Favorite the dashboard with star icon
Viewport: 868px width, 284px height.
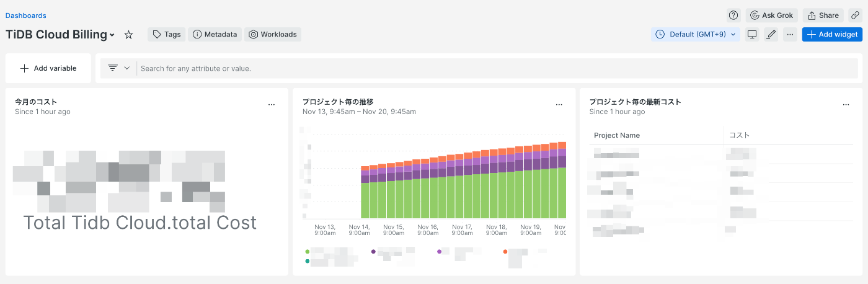coord(129,35)
